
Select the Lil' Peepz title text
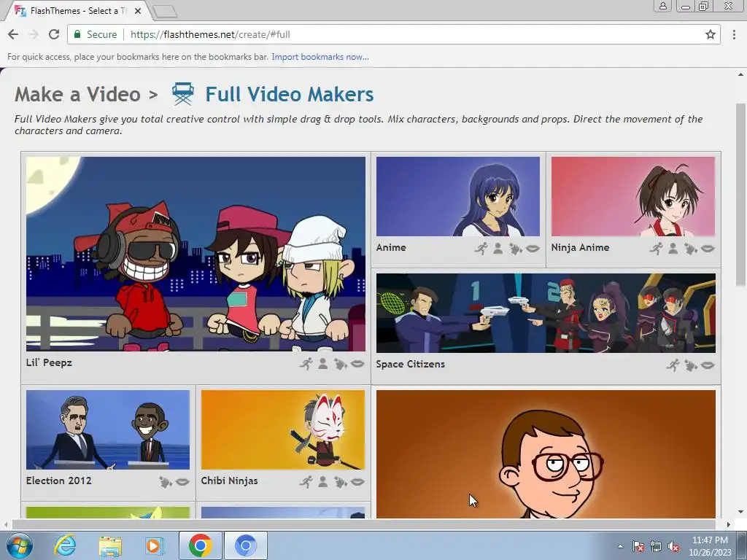(x=49, y=363)
